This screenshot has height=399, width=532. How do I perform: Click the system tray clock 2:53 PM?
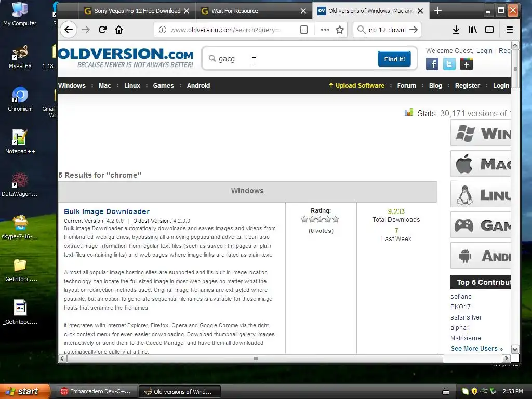click(513, 392)
